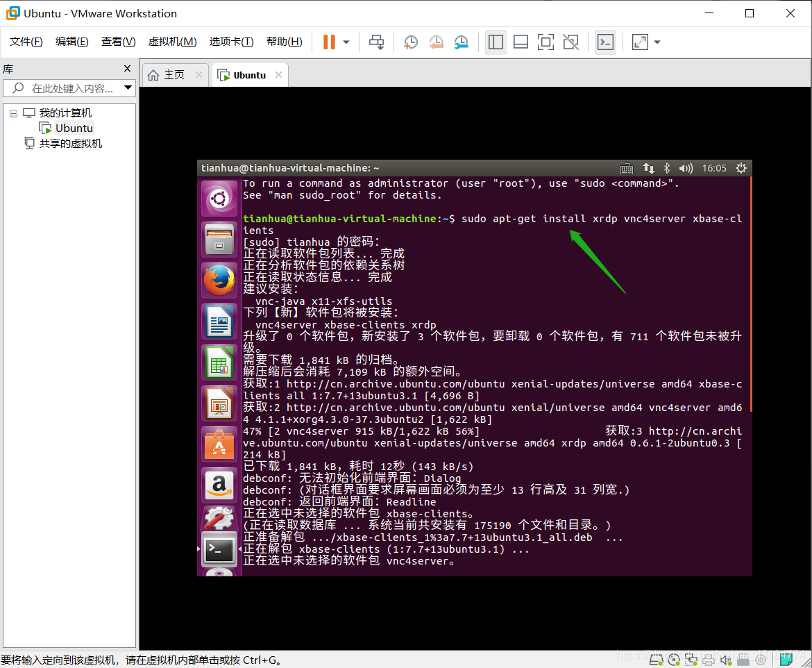Open Ubuntu Software Center in launcher
The width and height of the screenshot is (812, 668).
coord(219,444)
